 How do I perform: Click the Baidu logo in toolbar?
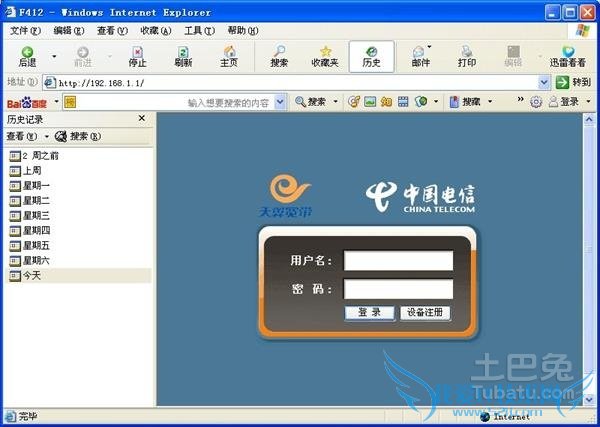(27, 103)
